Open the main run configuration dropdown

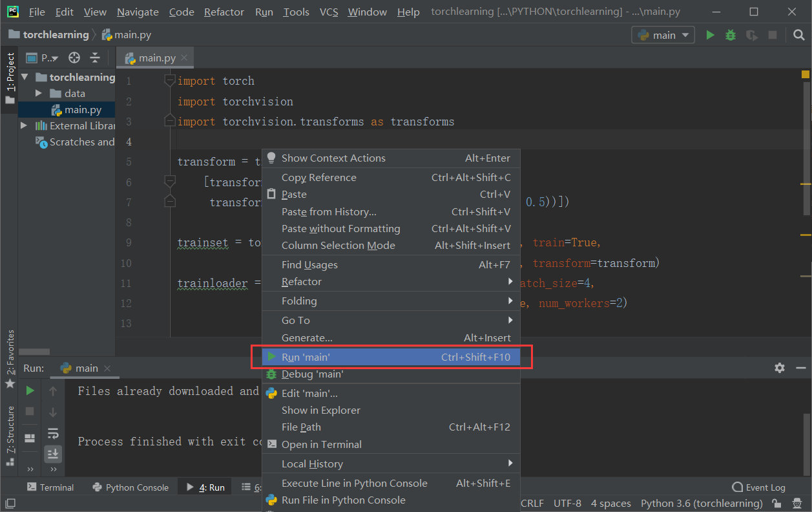point(663,35)
